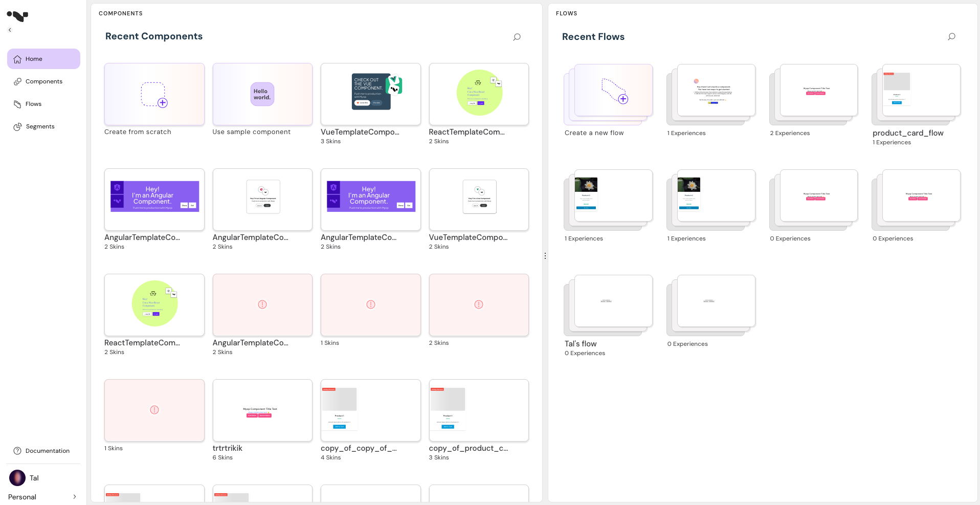
Task: Click the Recent Components heading
Action: pos(154,36)
